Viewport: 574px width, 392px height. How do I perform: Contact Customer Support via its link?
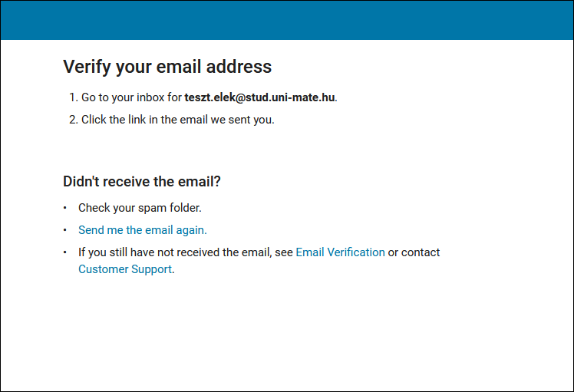(x=125, y=269)
